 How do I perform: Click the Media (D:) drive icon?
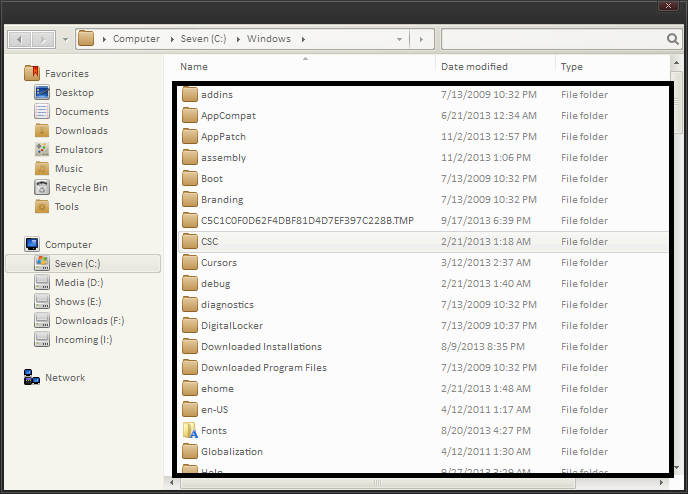tap(42, 283)
